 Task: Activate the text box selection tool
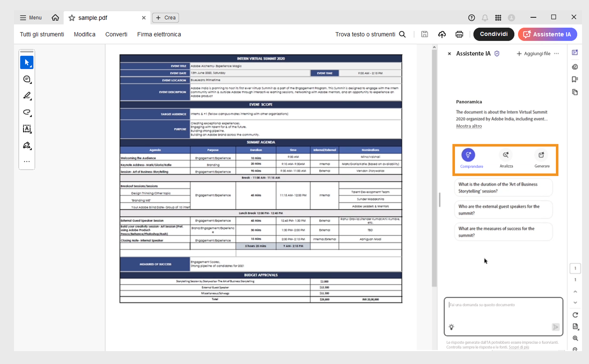tap(27, 129)
